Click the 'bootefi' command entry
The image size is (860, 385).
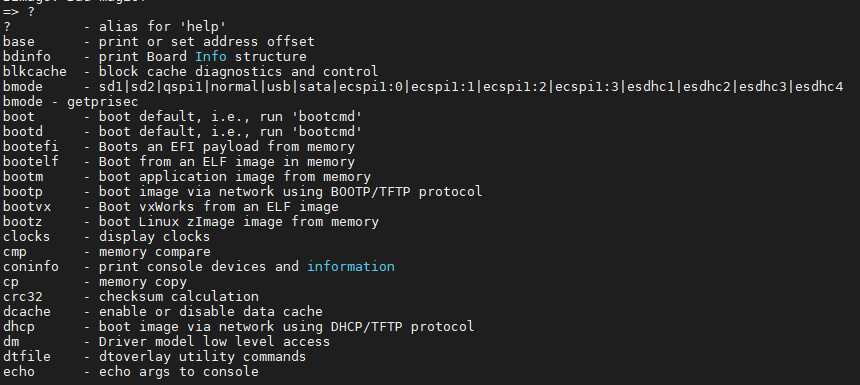[31, 146]
